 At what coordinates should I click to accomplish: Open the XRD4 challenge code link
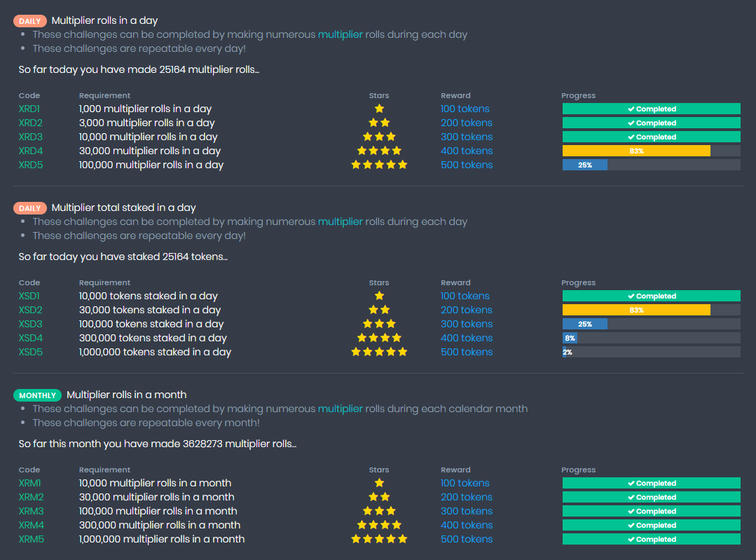(x=30, y=151)
